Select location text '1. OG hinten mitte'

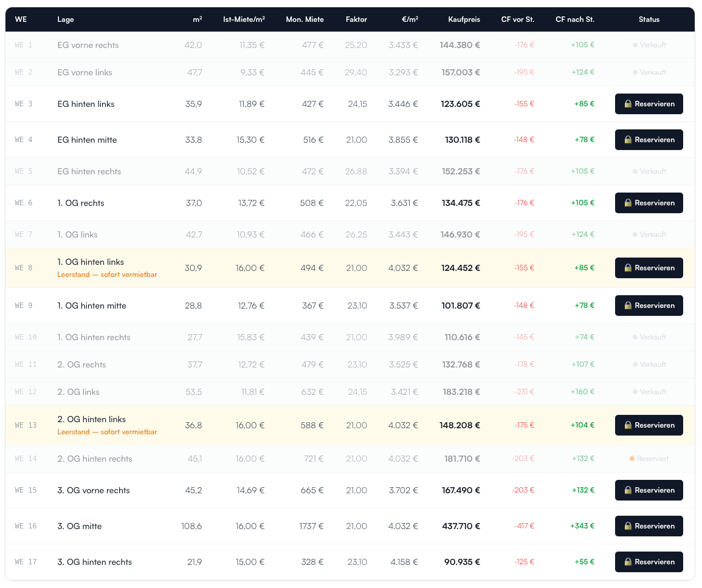pyautogui.click(x=92, y=305)
